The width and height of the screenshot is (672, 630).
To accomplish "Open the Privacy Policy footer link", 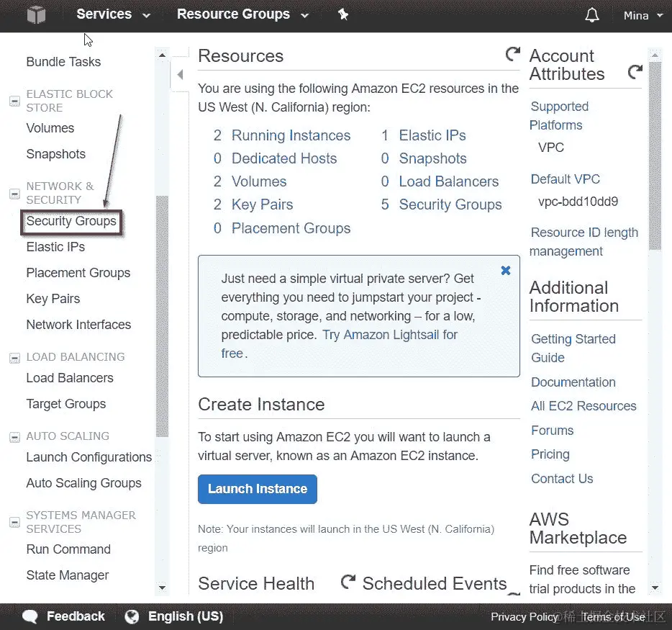I will pos(524,617).
